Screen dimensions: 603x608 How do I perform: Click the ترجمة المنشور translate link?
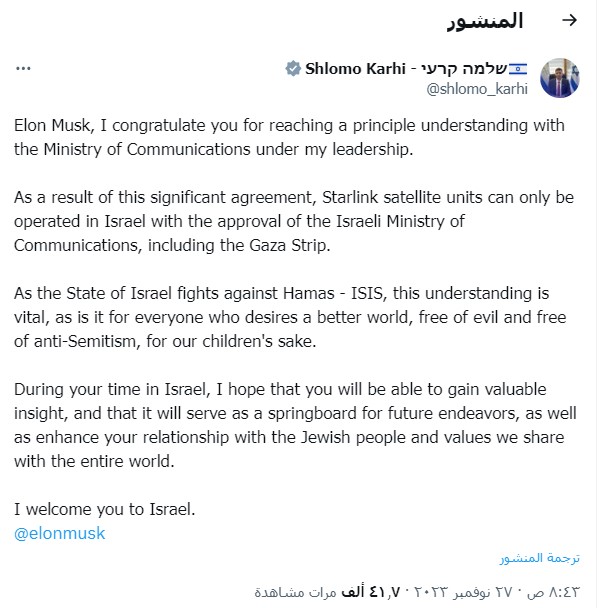(x=540, y=558)
